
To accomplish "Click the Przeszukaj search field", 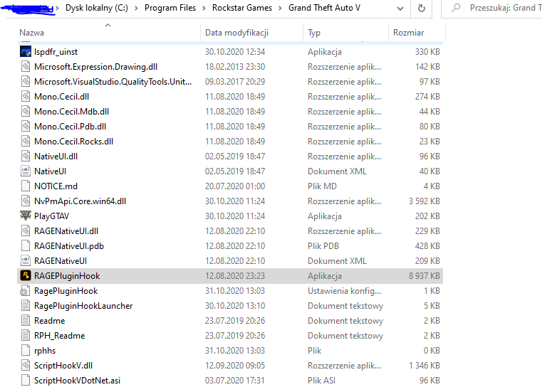I will pyautogui.click(x=494, y=8).
